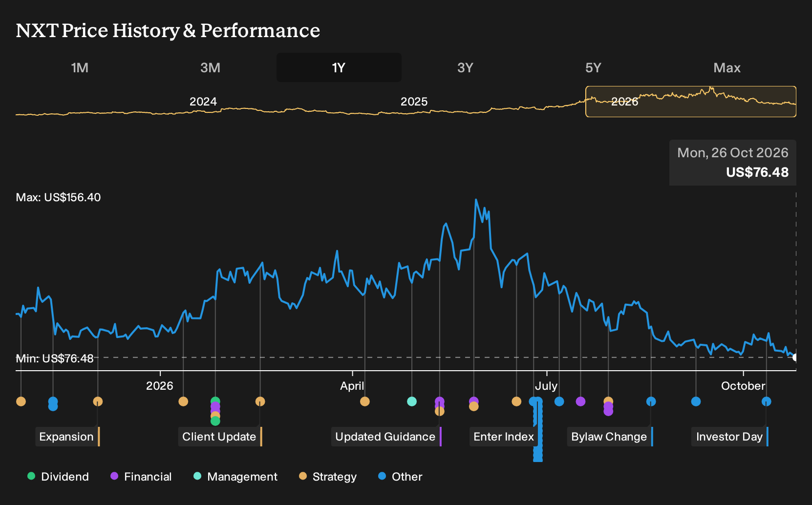
Task: Open the Client Update event label
Action: [220, 437]
